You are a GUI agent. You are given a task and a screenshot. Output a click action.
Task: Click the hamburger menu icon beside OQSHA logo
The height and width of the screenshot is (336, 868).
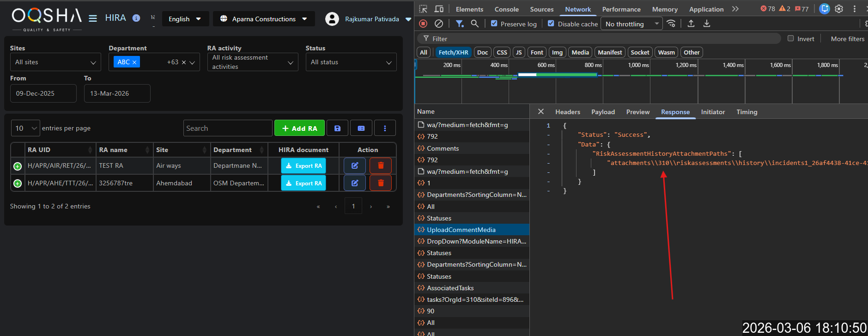point(93,18)
